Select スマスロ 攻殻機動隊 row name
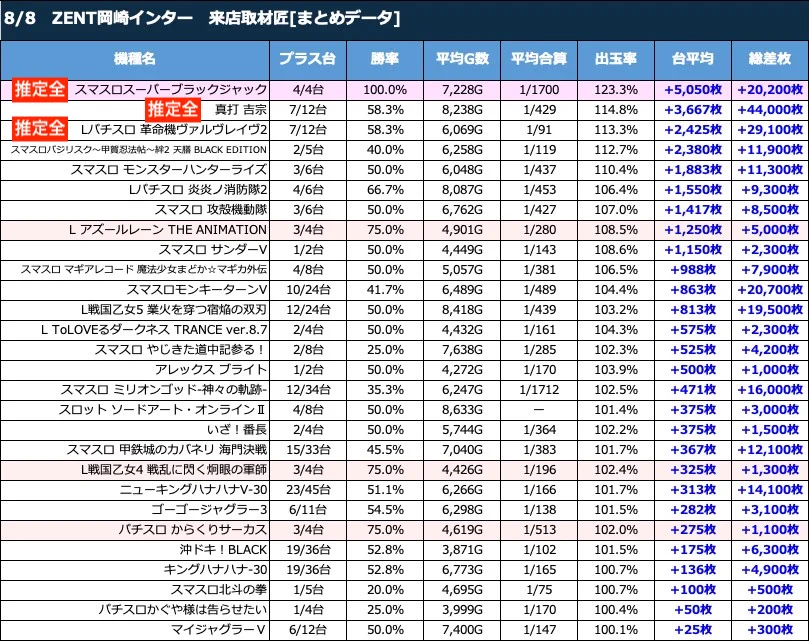 [x=211, y=210]
